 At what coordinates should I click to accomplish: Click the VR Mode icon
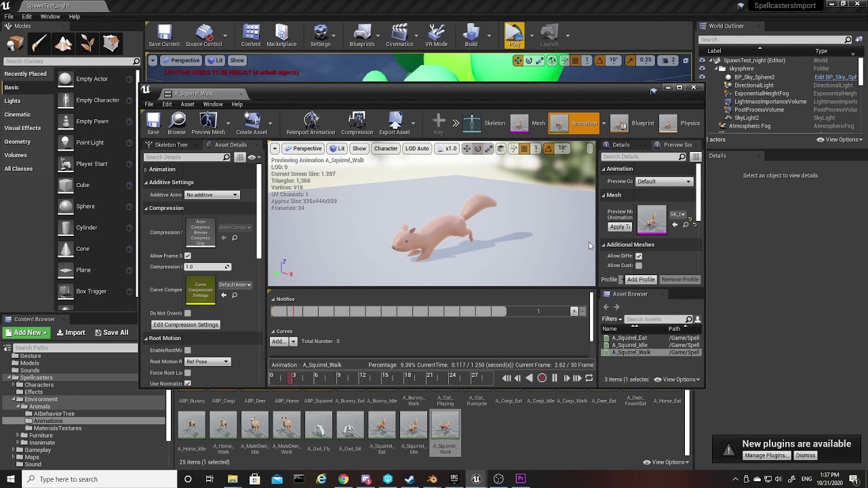click(436, 36)
